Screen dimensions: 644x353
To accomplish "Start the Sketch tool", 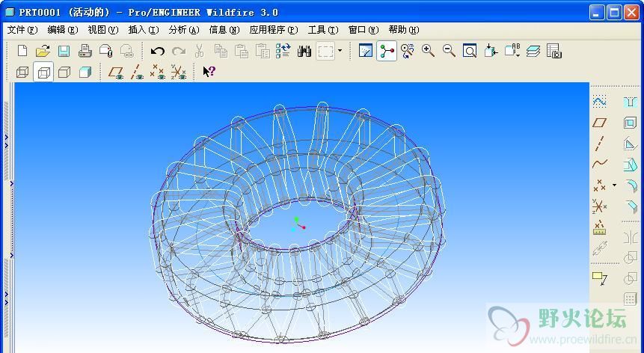I will tap(600, 101).
